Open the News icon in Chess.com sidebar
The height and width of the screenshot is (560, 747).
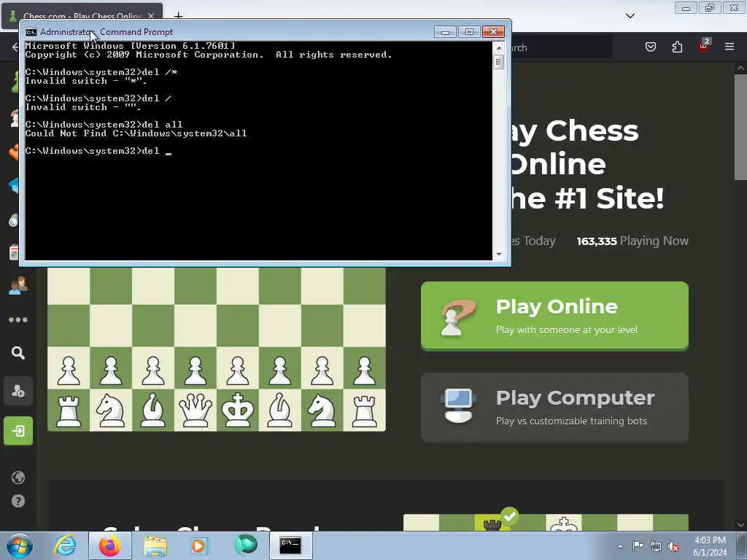pos(15,252)
